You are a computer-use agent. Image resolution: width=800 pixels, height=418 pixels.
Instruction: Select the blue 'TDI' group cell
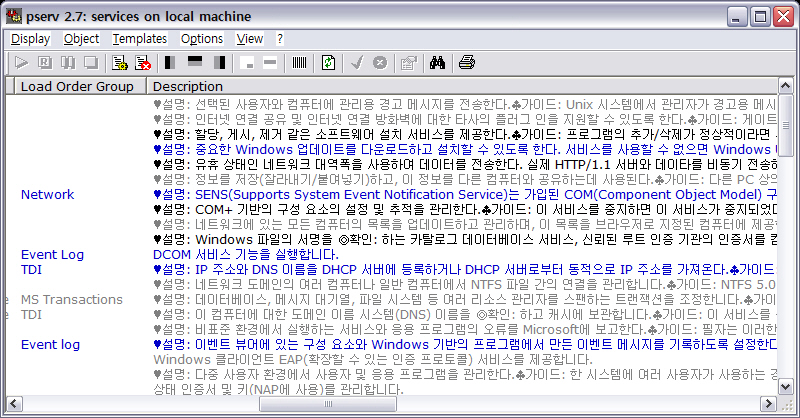31,269
